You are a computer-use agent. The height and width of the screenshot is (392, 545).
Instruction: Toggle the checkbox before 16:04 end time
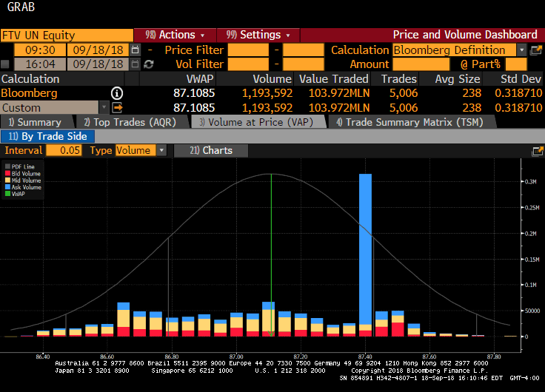pos(6,64)
